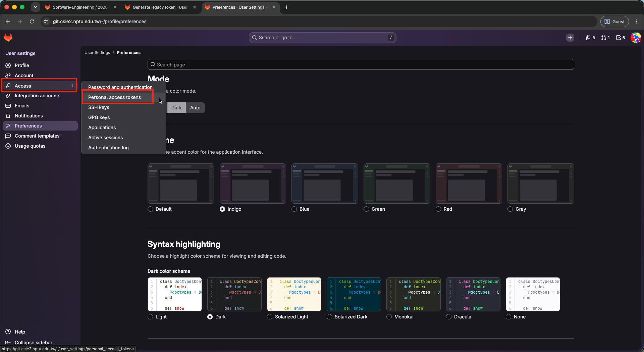This screenshot has width=644, height=352.
Task: Open the user avatar menu
Action: coord(636,38)
